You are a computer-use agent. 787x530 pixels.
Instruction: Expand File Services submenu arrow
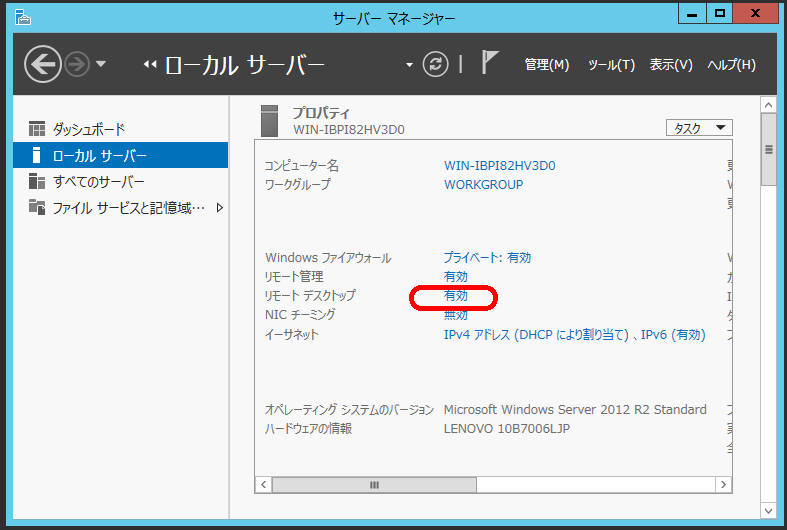[x=219, y=208]
